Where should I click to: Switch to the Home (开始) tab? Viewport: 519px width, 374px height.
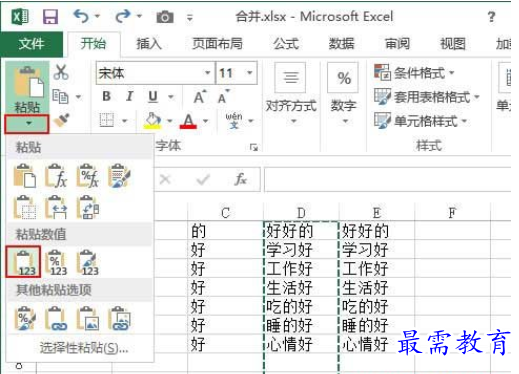tap(93, 44)
